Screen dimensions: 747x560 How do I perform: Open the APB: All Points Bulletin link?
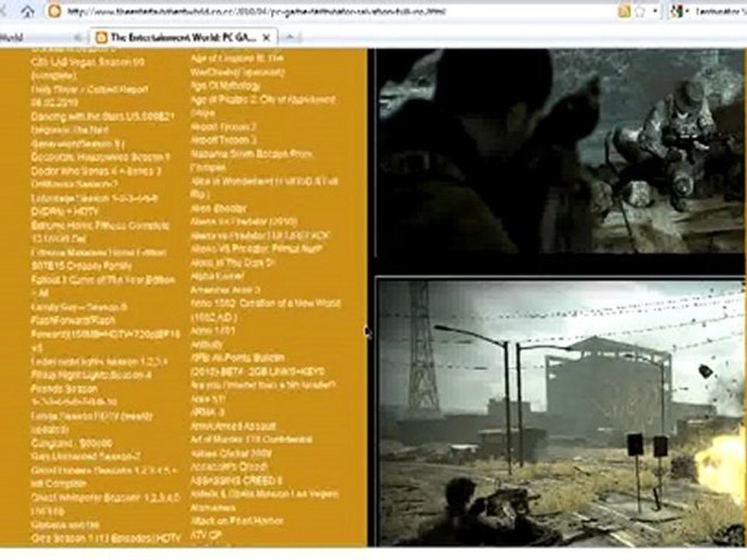tap(258, 364)
